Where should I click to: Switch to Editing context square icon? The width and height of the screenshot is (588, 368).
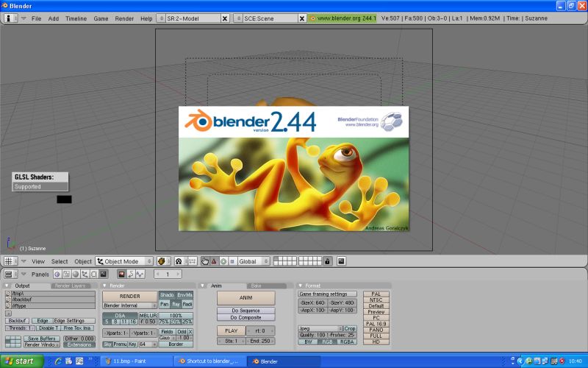point(94,274)
